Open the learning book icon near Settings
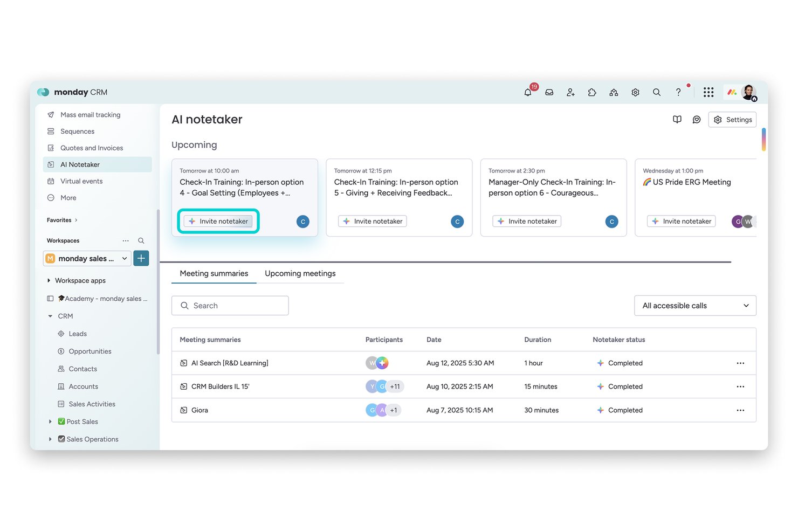 [677, 120]
